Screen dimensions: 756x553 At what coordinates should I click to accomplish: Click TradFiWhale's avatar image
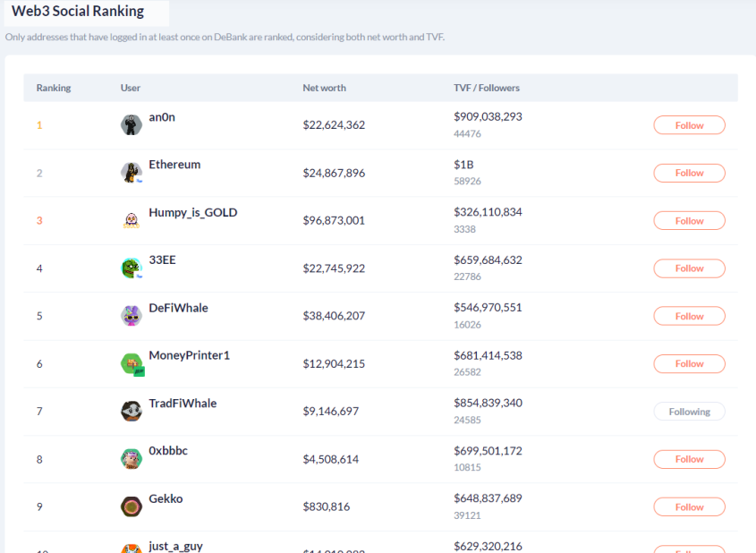tap(132, 412)
